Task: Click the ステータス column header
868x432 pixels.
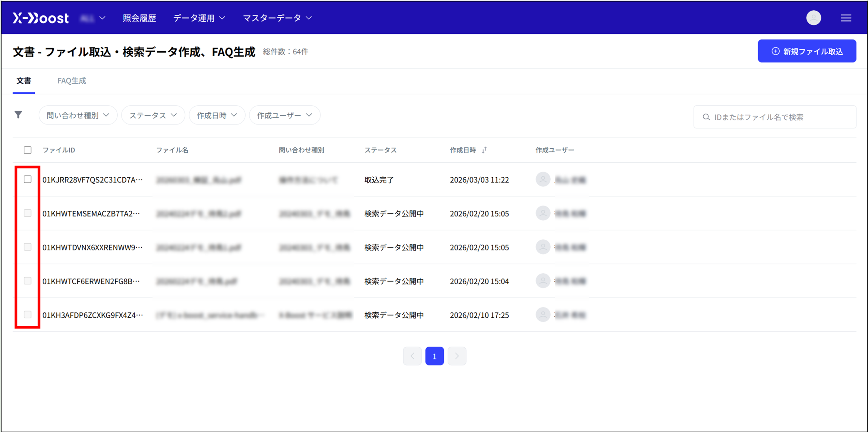Action: click(381, 150)
